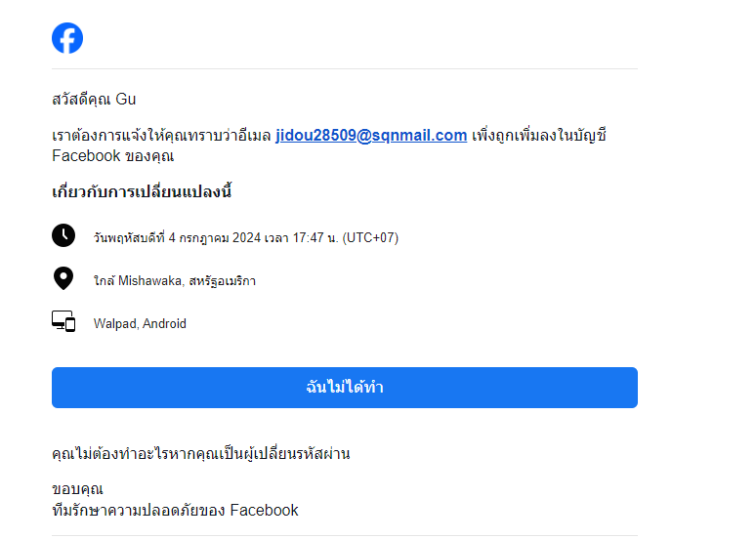Click the blue ฉันไม่ได้ทำ button
The width and height of the screenshot is (756, 540).
pyautogui.click(x=345, y=388)
